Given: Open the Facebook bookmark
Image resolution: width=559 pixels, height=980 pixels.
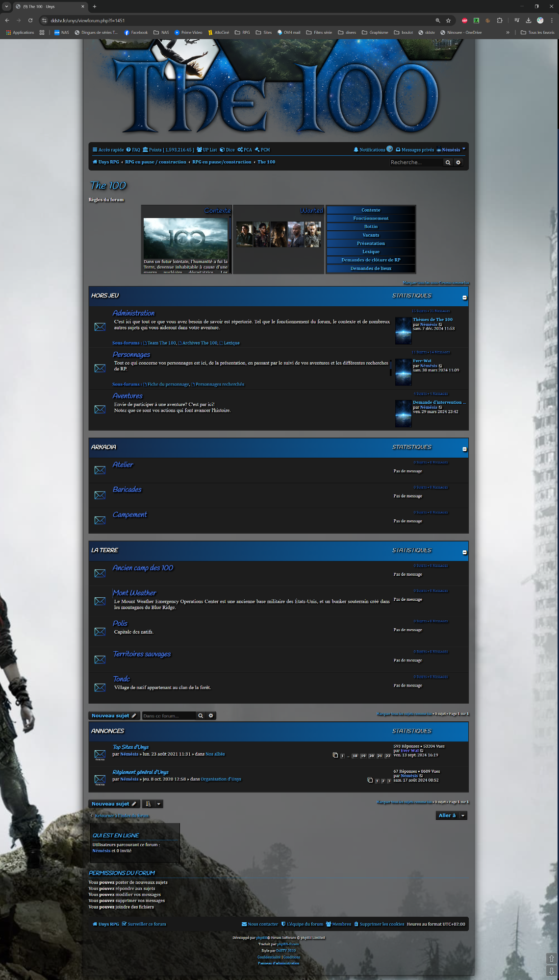Looking at the screenshot, I should click(x=136, y=32).
